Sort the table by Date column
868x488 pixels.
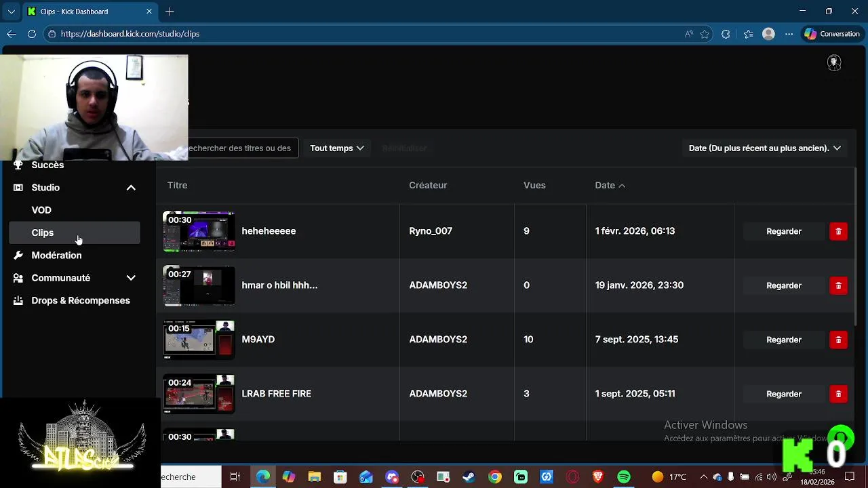[610, 185]
